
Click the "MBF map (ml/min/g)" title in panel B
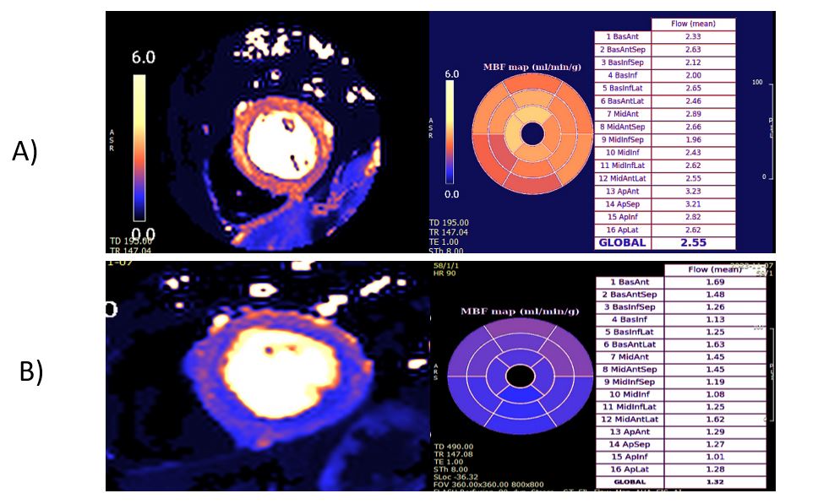tap(520, 311)
